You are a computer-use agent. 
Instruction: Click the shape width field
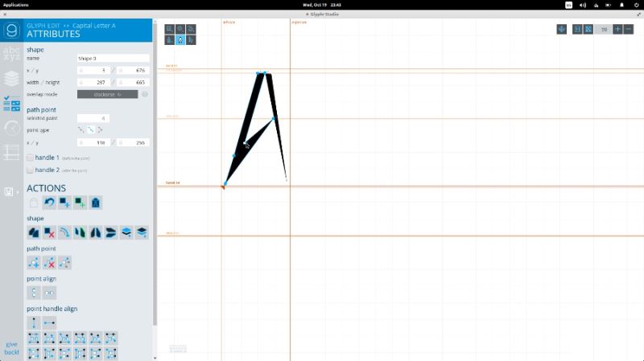[x=94, y=83]
